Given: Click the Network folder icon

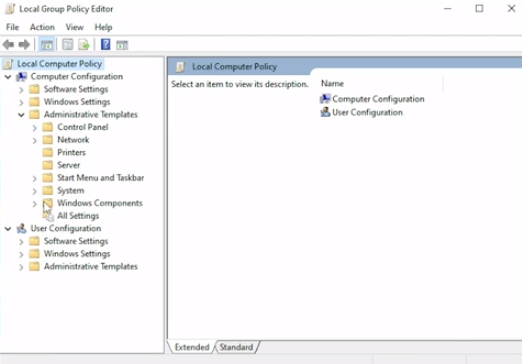Looking at the screenshot, I should tap(48, 140).
